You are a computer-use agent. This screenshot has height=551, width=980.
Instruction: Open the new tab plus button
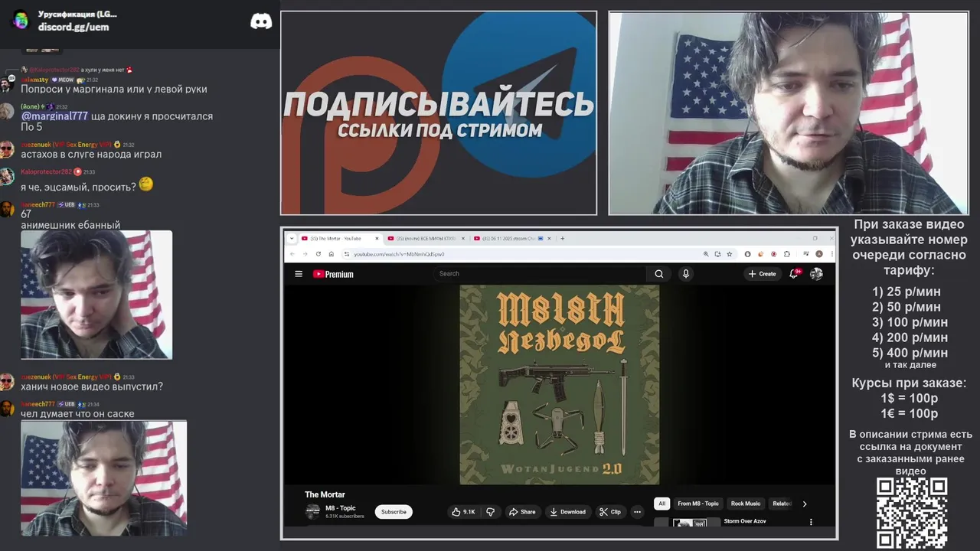point(562,238)
